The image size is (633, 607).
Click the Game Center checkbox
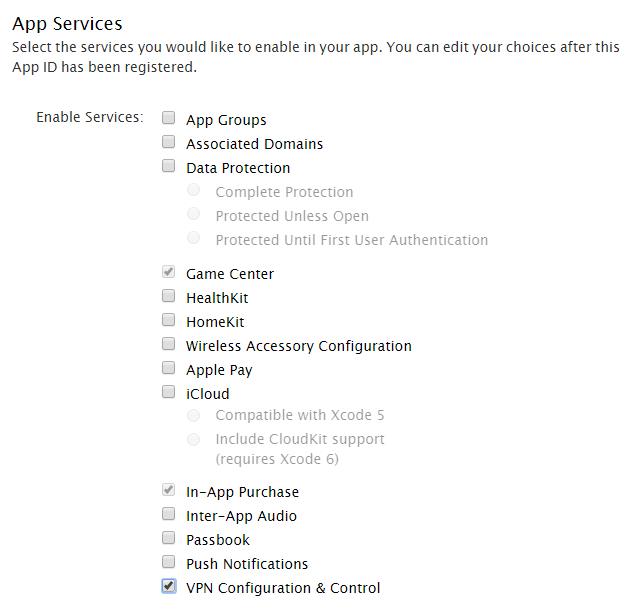click(x=168, y=272)
